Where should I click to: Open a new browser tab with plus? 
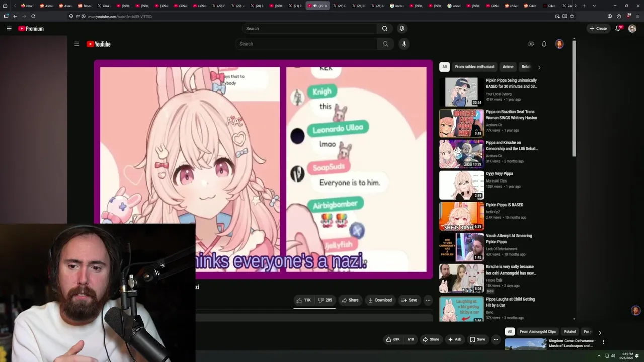(x=584, y=6)
